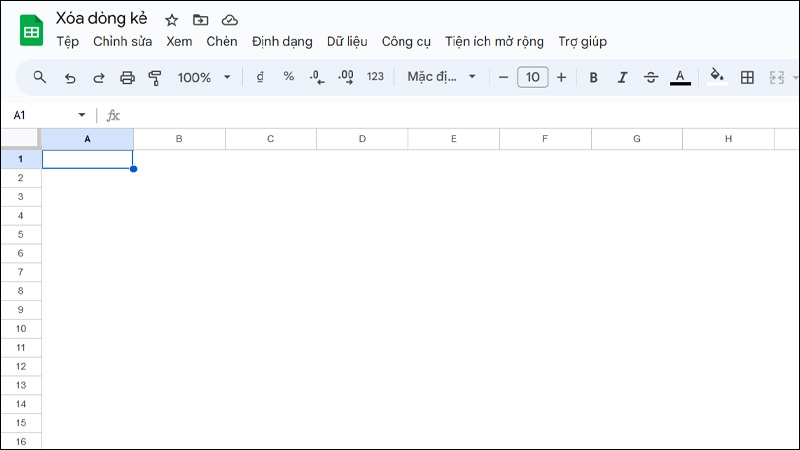Open the borders tool
This screenshot has width=800, height=450.
coord(747,78)
